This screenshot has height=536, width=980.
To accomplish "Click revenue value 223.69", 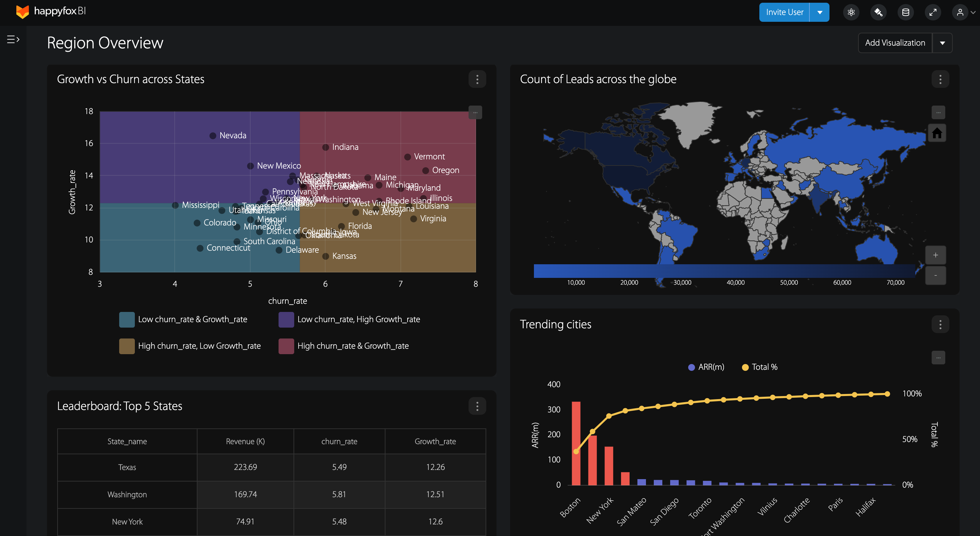I will 246,467.
